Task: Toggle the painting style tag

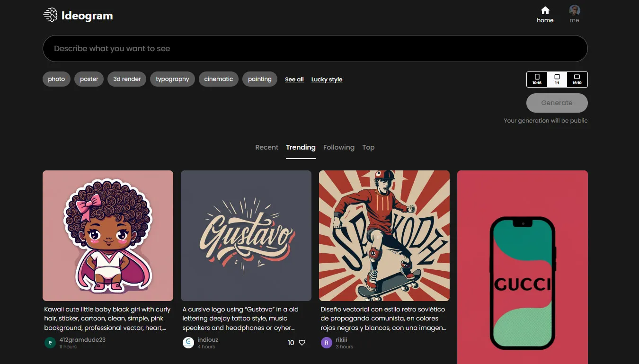Action: point(260,79)
